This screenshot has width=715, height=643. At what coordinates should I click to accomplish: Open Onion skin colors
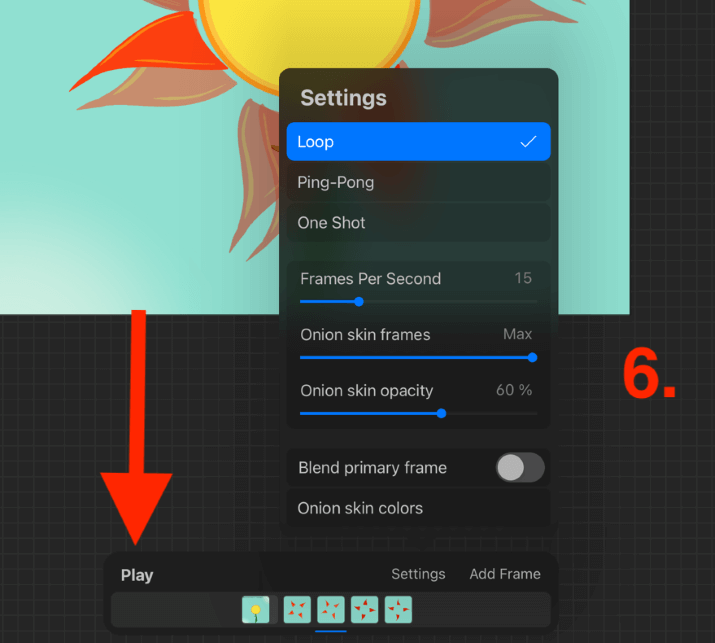(418, 508)
